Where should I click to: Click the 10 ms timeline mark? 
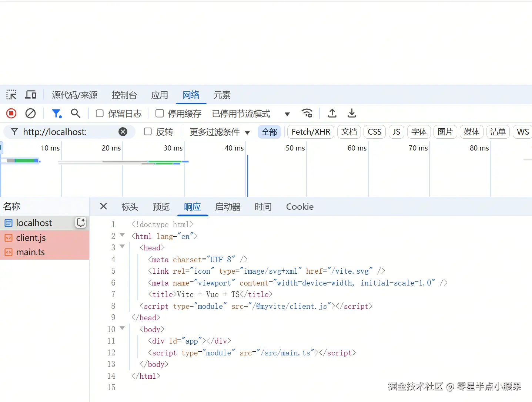click(x=50, y=148)
